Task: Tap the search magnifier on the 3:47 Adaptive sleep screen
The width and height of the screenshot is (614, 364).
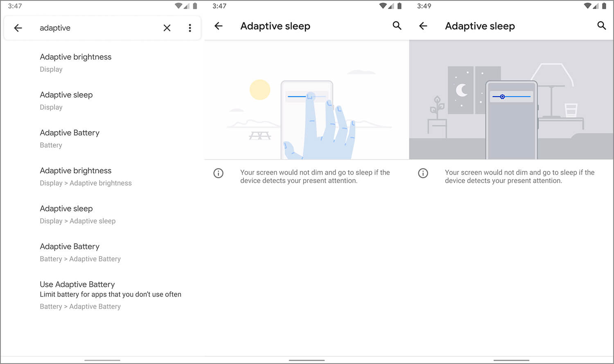Action: 397,26
